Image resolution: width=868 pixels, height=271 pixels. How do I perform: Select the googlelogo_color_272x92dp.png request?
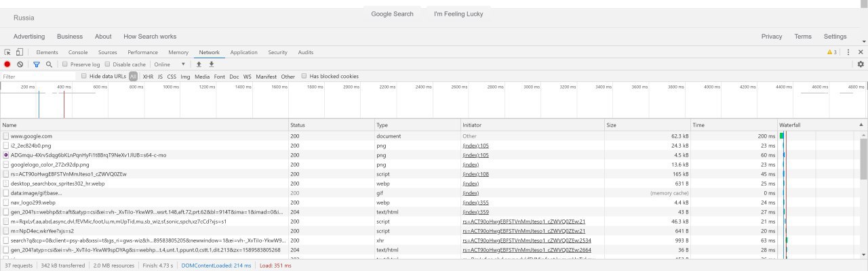point(430,165)
